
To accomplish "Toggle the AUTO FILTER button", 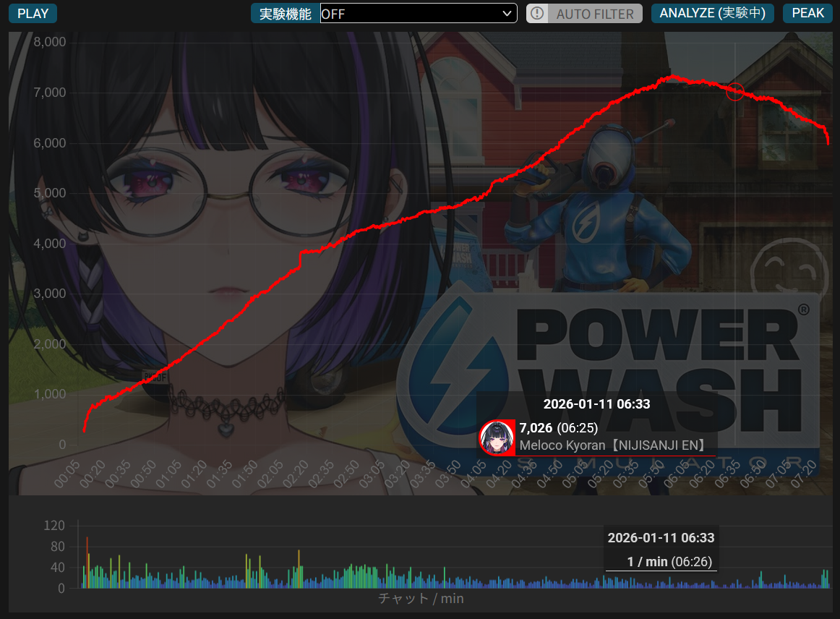I will (x=585, y=14).
